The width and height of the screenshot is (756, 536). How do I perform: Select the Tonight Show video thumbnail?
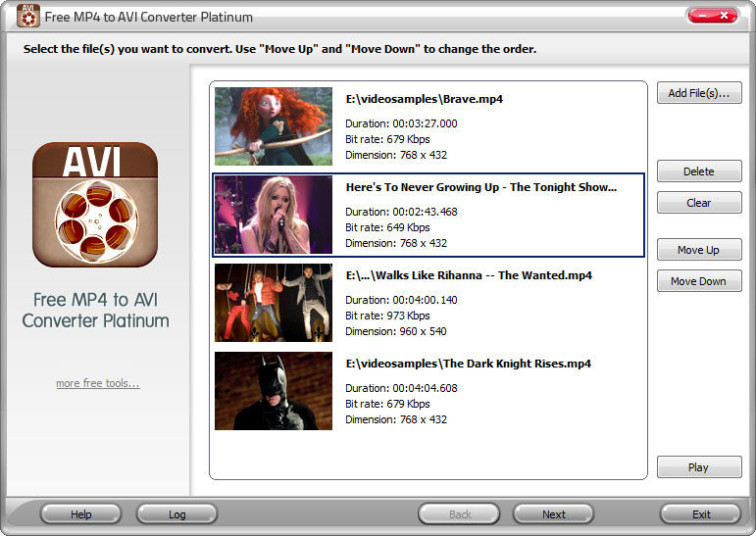[x=274, y=215]
